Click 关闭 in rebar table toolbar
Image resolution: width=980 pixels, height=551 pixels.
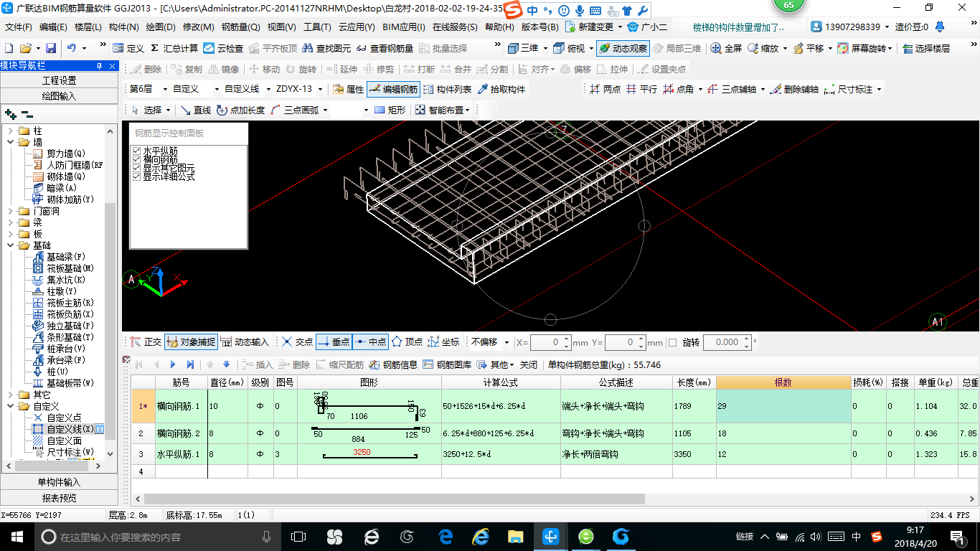coord(529,364)
